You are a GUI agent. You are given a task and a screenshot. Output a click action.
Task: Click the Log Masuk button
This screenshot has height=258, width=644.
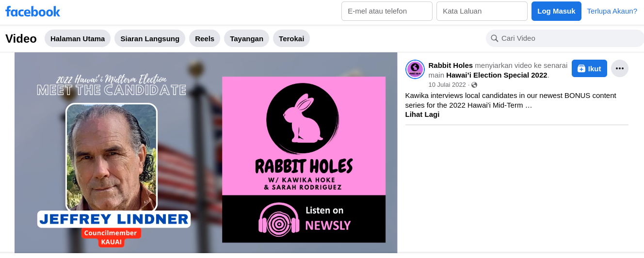[x=556, y=11]
